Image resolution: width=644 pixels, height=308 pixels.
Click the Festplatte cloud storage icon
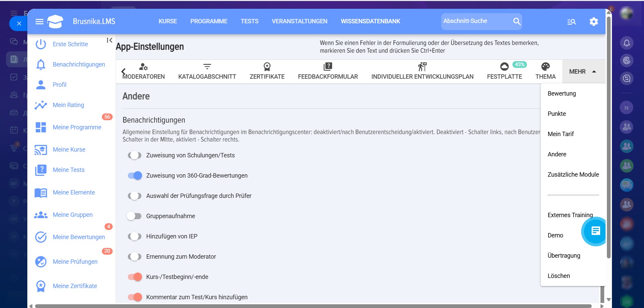504,67
